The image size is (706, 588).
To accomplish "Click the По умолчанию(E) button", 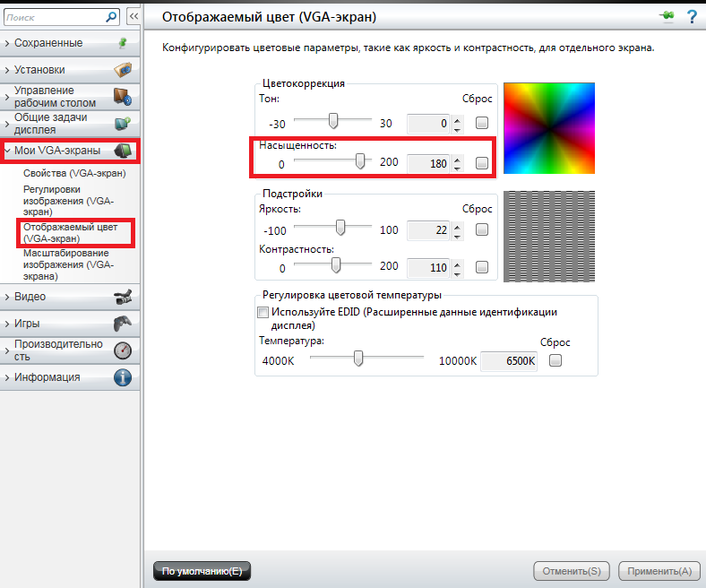I will (202, 571).
